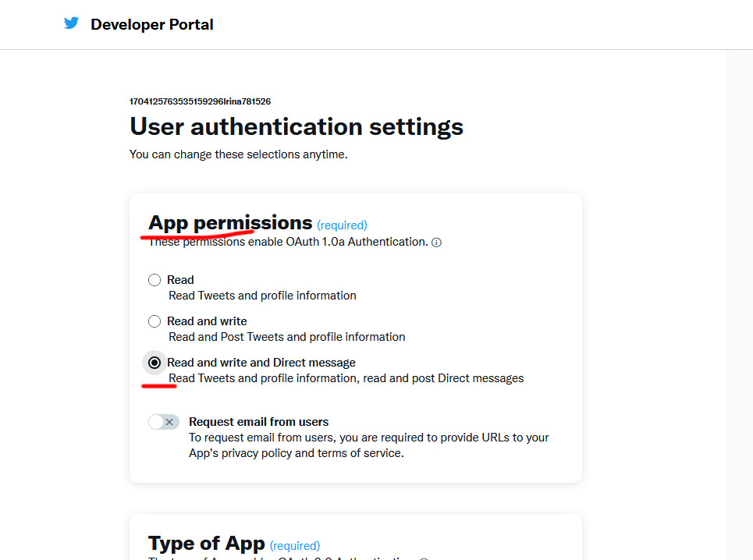753x560 pixels.
Task: Click the Type of App heading
Action: [207, 544]
